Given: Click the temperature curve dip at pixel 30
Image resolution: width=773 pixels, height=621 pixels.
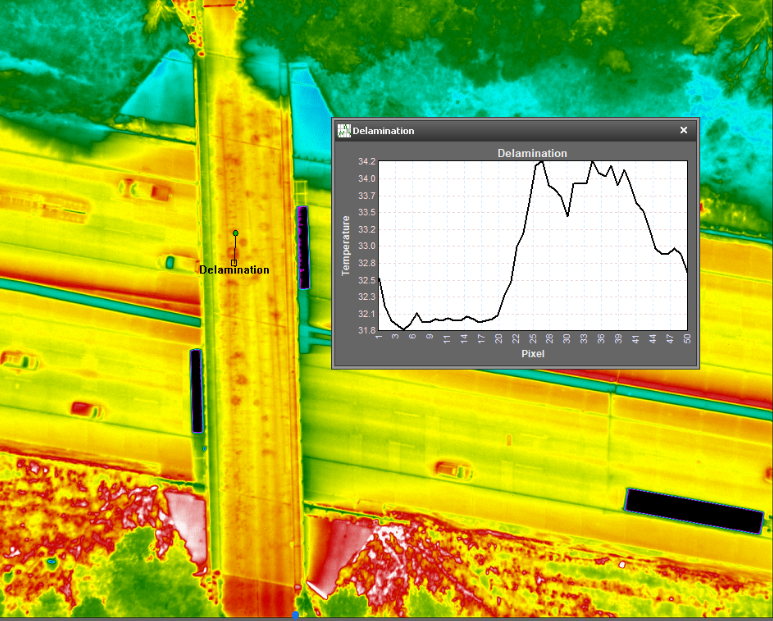Looking at the screenshot, I should (x=567, y=215).
